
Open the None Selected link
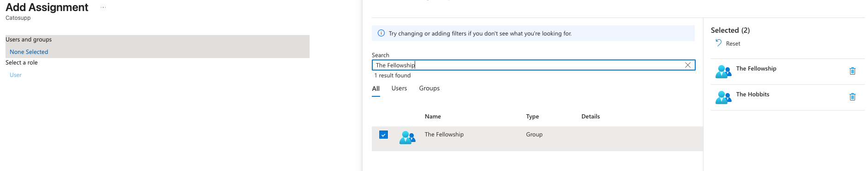[x=29, y=52]
